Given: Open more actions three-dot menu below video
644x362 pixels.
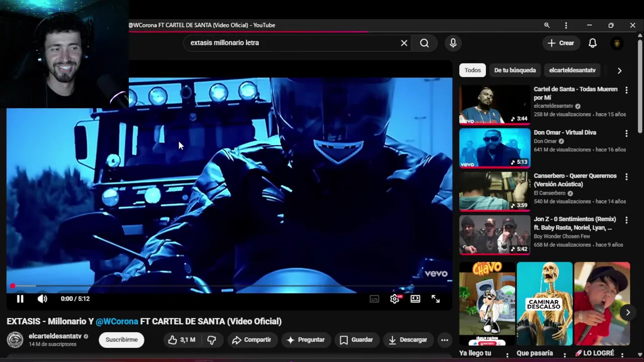Looking at the screenshot, I should [445, 340].
